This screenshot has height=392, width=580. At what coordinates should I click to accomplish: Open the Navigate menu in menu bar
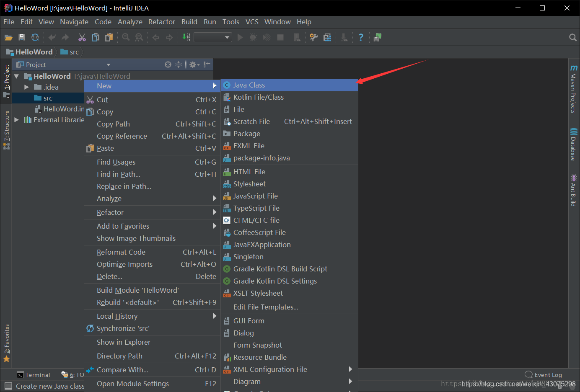point(74,22)
